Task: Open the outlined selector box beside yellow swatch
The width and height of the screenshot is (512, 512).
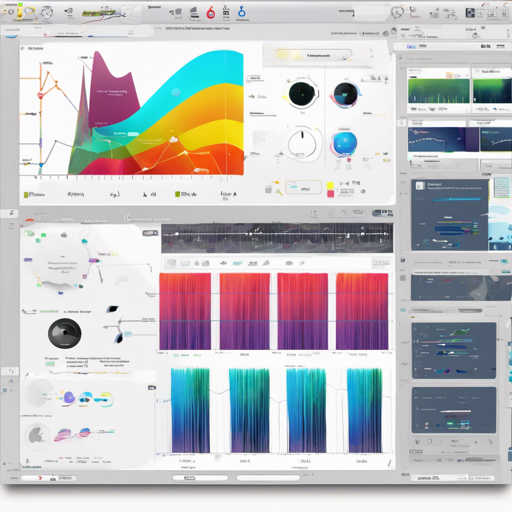Action: click(303, 187)
